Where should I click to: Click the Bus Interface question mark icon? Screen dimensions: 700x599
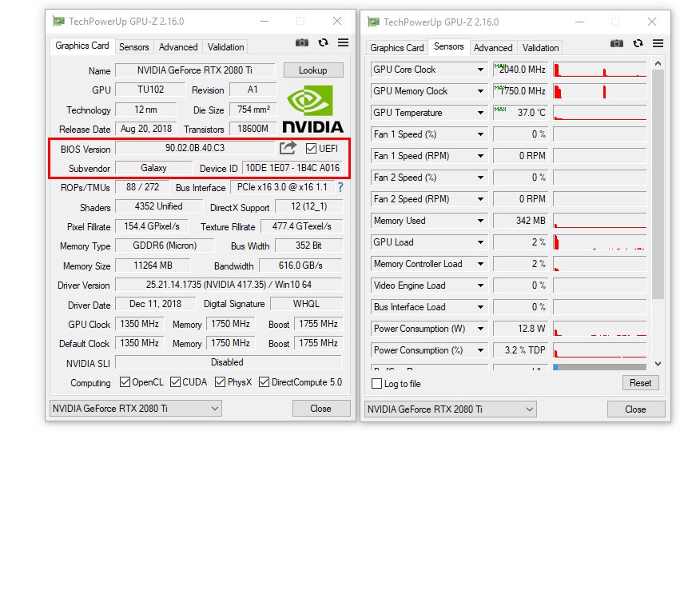pyautogui.click(x=340, y=187)
